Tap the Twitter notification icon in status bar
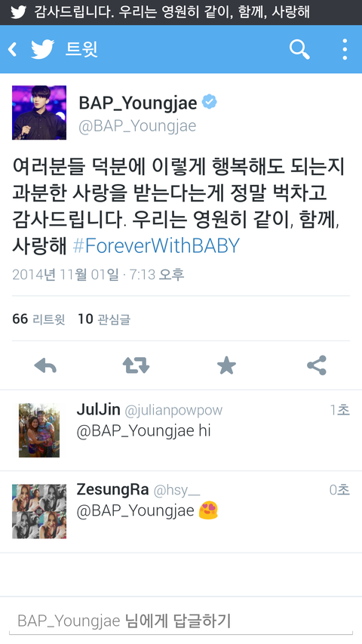The height and width of the screenshot is (644, 362). click(x=18, y=12)
